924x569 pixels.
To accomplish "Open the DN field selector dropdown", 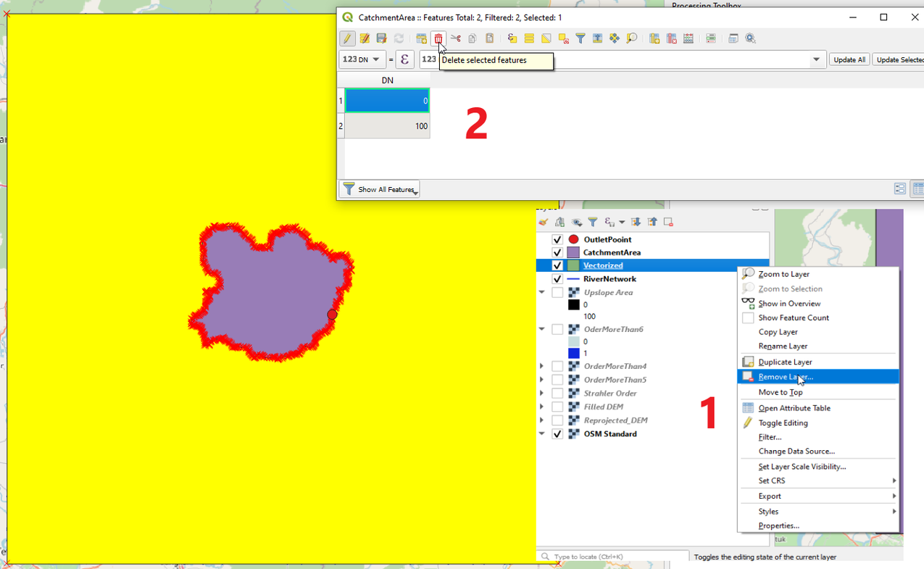I will [x=360, y=59].
